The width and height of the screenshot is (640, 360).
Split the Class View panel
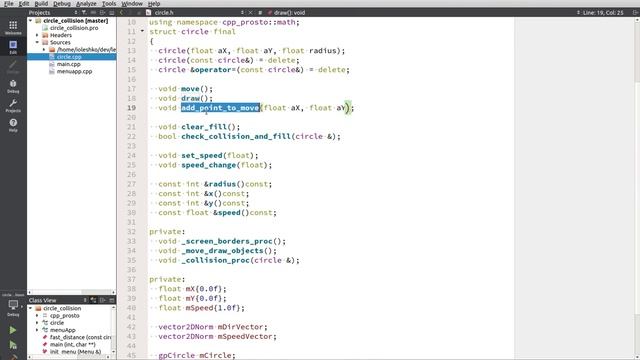click(103, 300)
